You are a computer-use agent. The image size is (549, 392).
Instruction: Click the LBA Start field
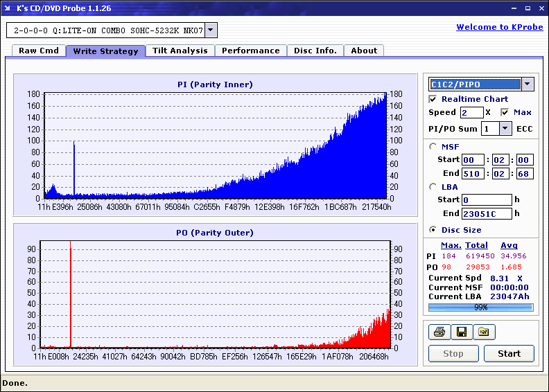click(487, 199)
